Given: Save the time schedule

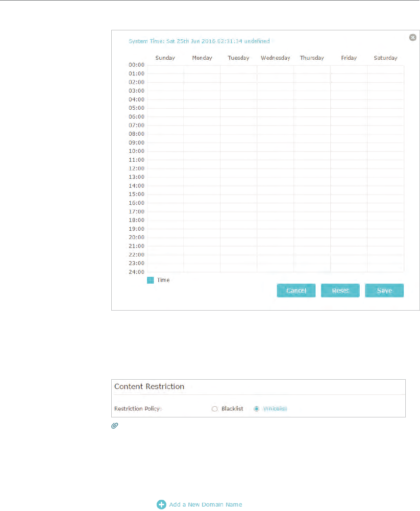Looking at the screenshot, I should 384,291.
